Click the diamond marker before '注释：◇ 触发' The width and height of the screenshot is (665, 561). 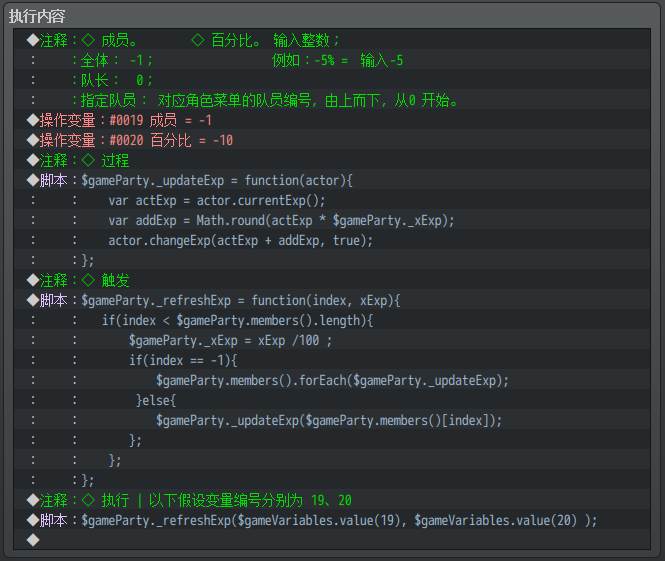33,280
